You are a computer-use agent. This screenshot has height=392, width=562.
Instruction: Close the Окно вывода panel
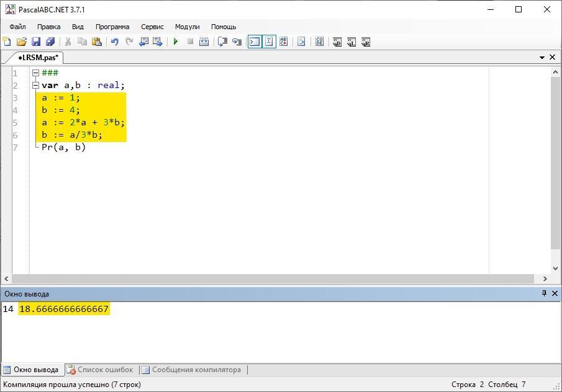[x=555, y=293]
